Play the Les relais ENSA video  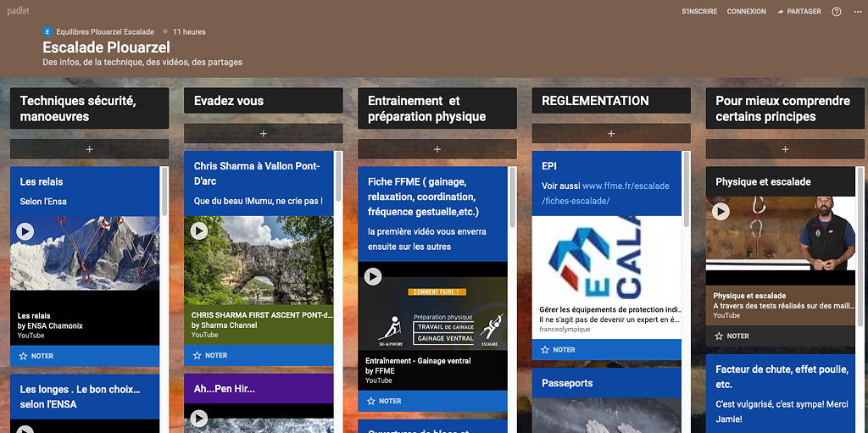coord(25,230)
